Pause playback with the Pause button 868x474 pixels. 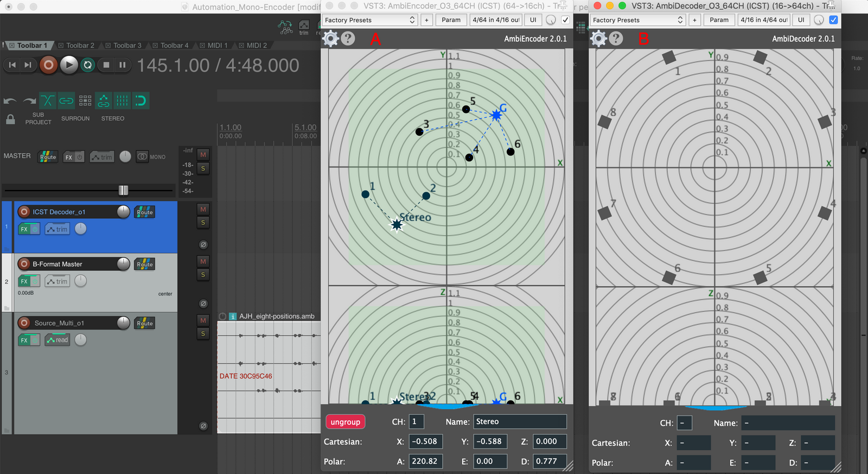coord(123,65)
